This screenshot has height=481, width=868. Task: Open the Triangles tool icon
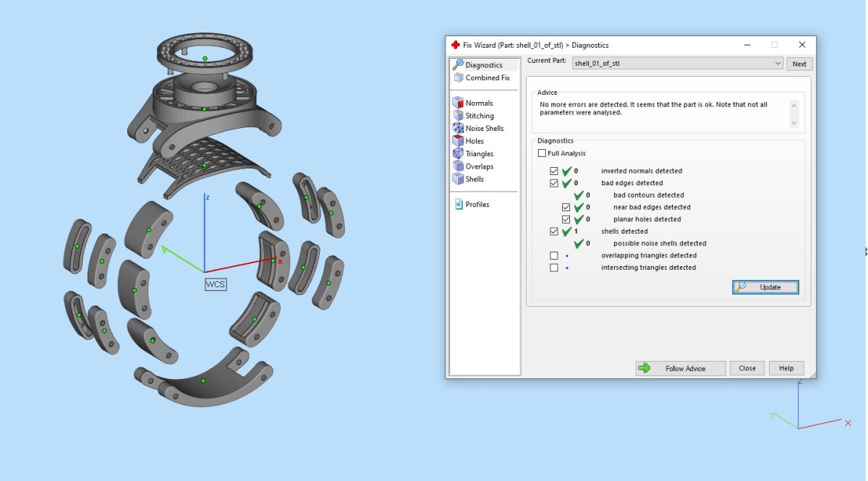coord(458,154)
